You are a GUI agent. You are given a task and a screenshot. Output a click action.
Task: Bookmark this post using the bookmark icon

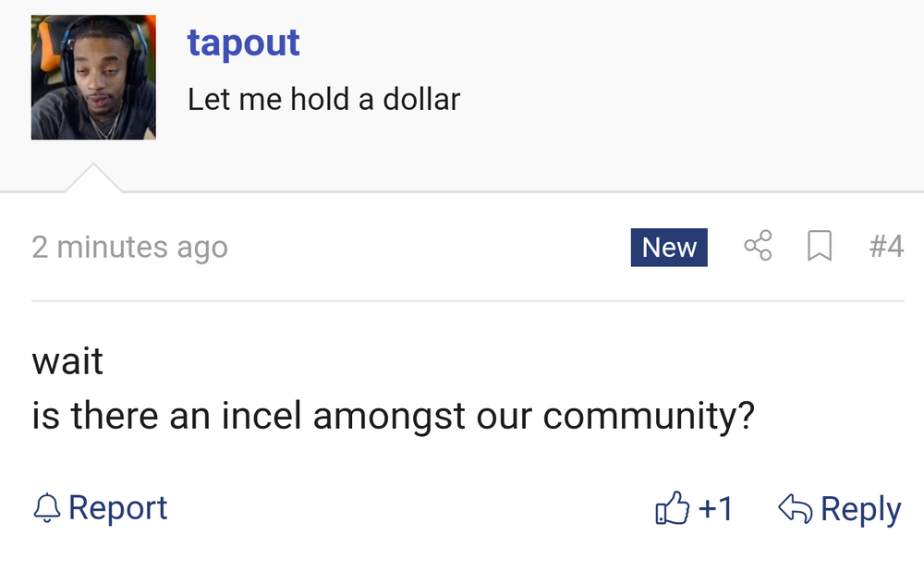coord(820,247)
